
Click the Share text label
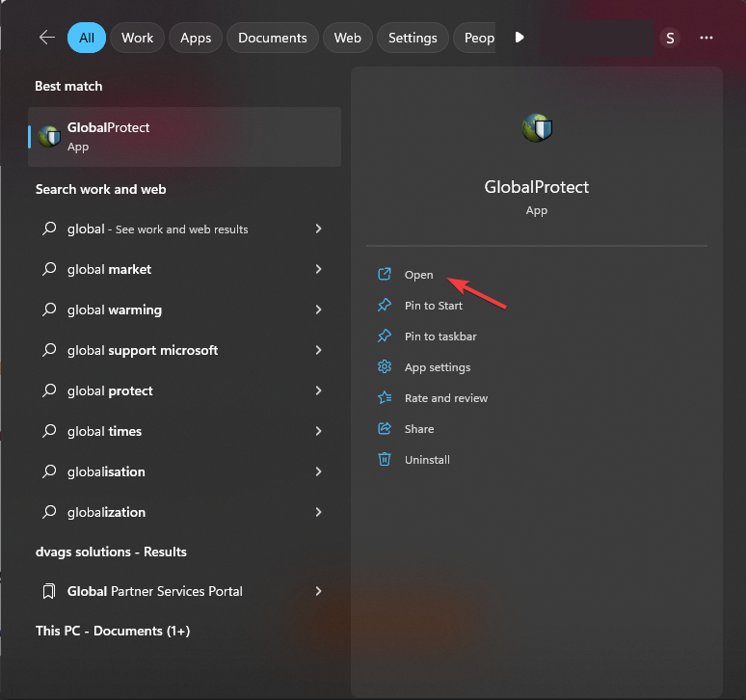(x=419, y=429)
